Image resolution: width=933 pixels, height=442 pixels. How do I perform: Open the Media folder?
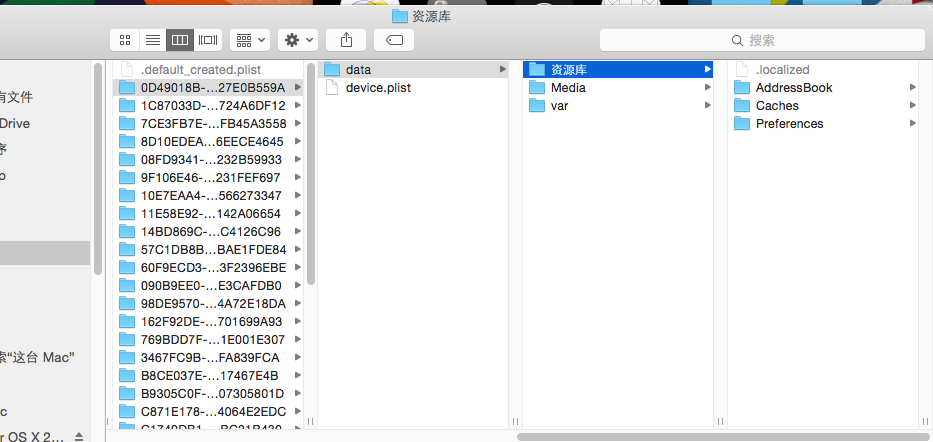coord(568,88)
